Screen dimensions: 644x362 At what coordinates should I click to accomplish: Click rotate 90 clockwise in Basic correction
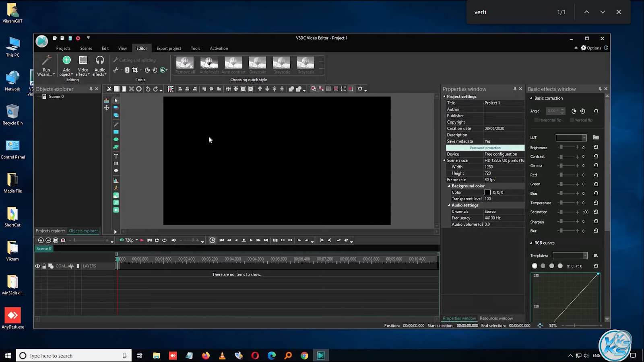(x=574, y=111)
